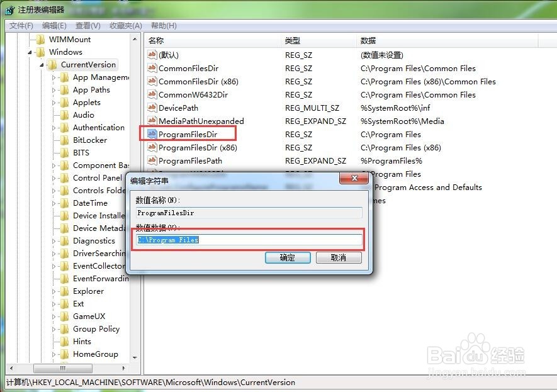Select the DriverSearching tree item

tap(99, 254)
